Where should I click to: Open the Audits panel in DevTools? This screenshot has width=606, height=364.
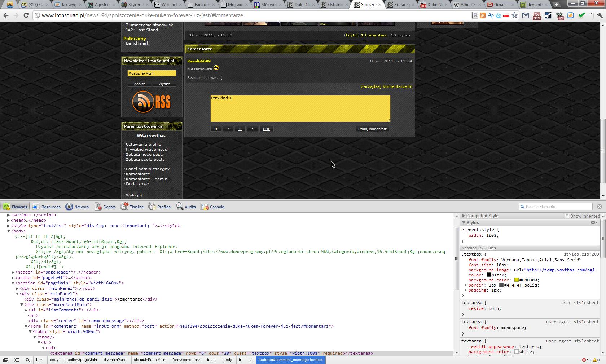[x=186, y=207]
